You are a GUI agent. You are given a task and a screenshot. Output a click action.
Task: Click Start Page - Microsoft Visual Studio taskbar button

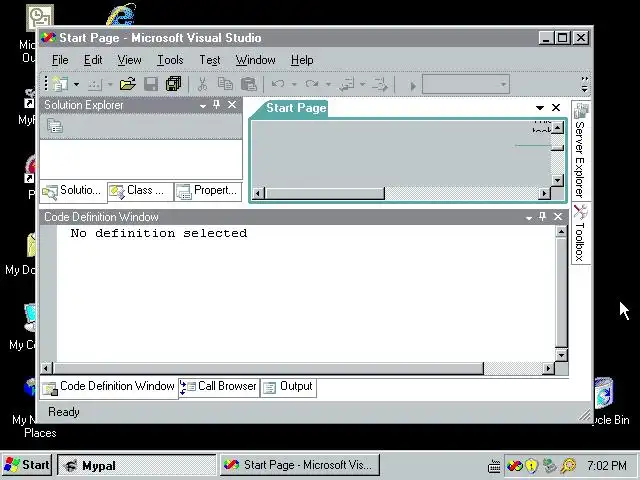[300, 465]
